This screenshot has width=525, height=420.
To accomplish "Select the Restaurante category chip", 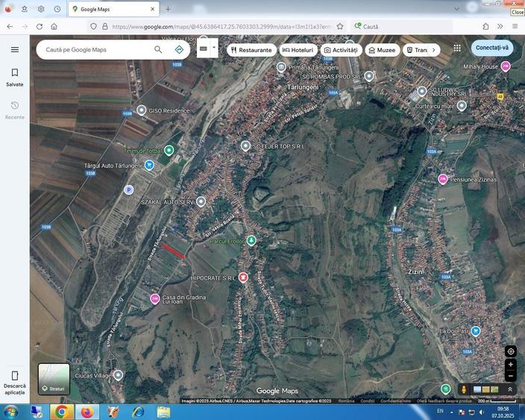I will [251, 50].
